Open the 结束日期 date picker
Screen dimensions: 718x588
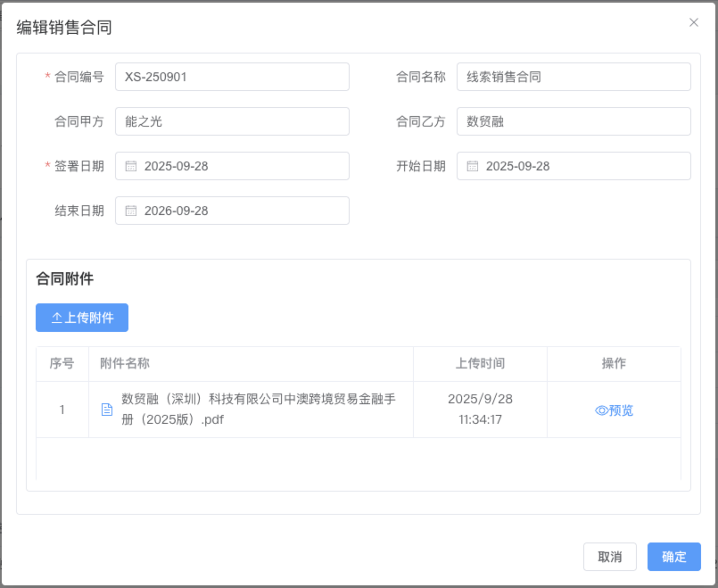click(232, 211)
